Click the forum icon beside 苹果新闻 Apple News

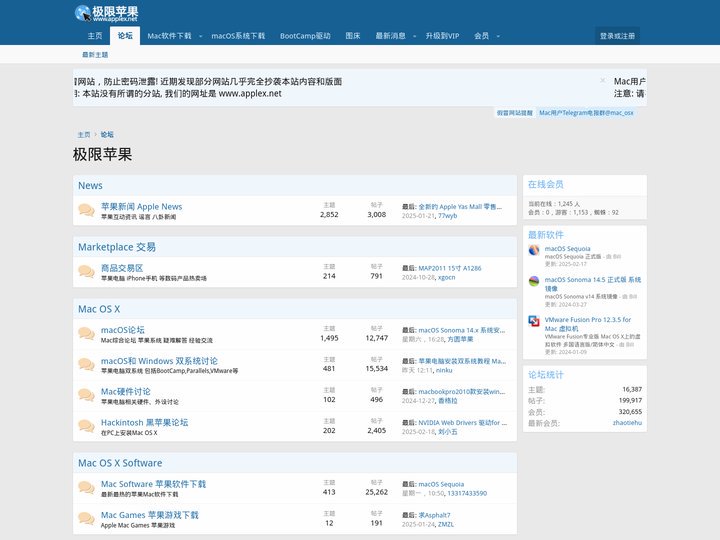[x=86, y=210]
